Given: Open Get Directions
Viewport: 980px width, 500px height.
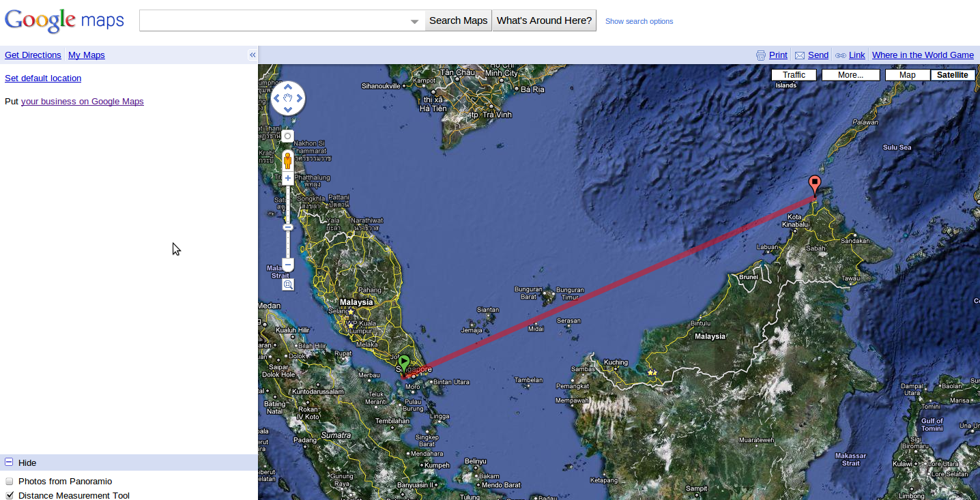Looking at the screenshot, I should (33, 55).
